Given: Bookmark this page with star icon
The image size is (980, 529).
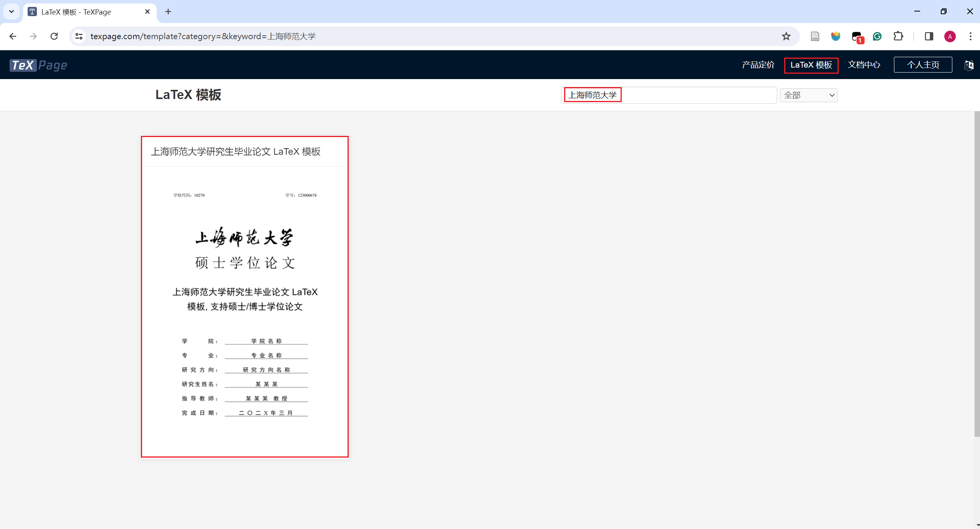Looking at the screenshot, I should (786, 36).
